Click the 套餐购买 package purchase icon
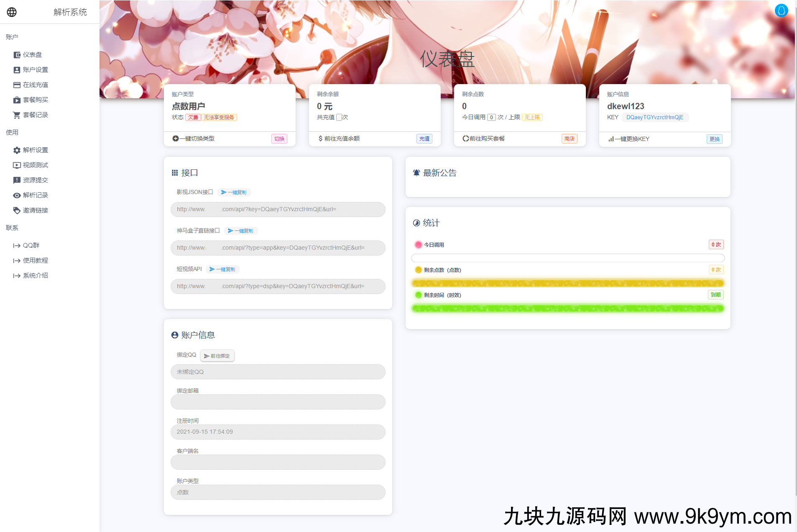797x532 pixels. click(x=17, y=100)
